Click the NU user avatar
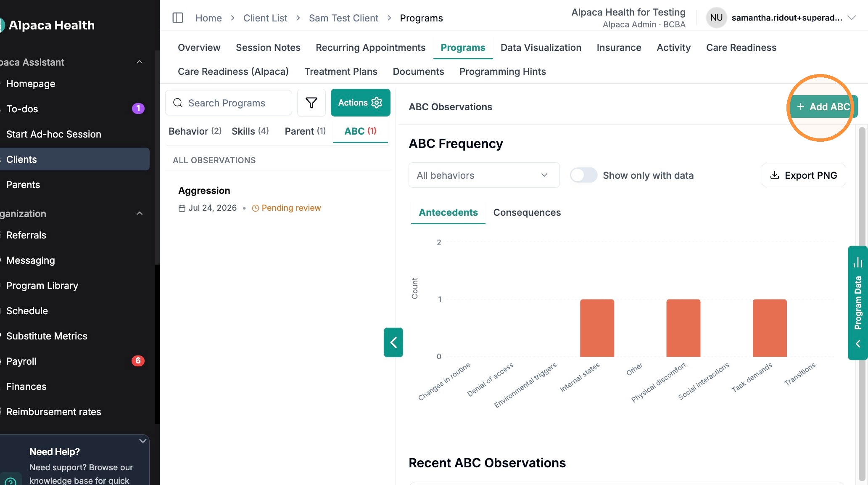The image size is (868, 485). (x=716, y=18)
